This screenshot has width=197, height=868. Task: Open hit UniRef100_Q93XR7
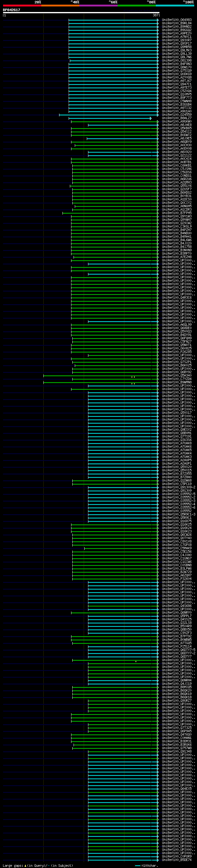click(x=176, y=40)
